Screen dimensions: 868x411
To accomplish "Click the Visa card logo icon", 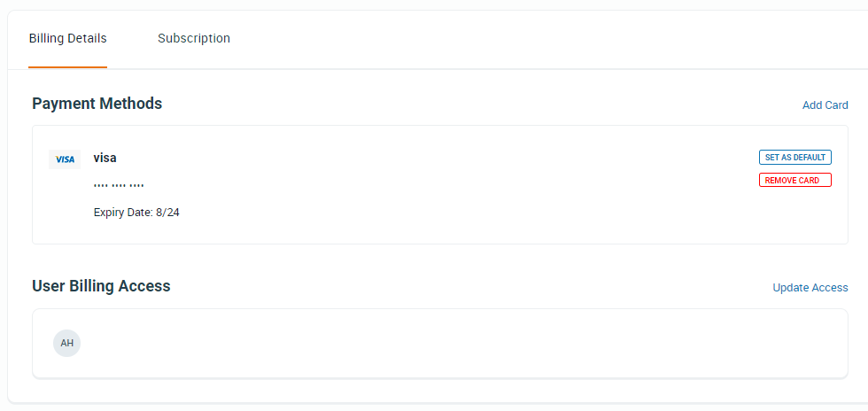I will pyautogui.click(x=65, y=159).
